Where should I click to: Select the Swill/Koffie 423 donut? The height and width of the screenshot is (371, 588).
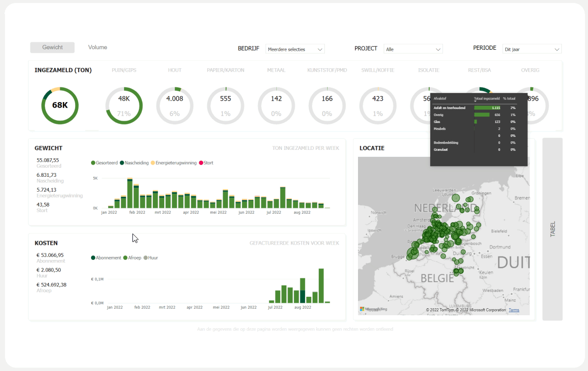378,106
